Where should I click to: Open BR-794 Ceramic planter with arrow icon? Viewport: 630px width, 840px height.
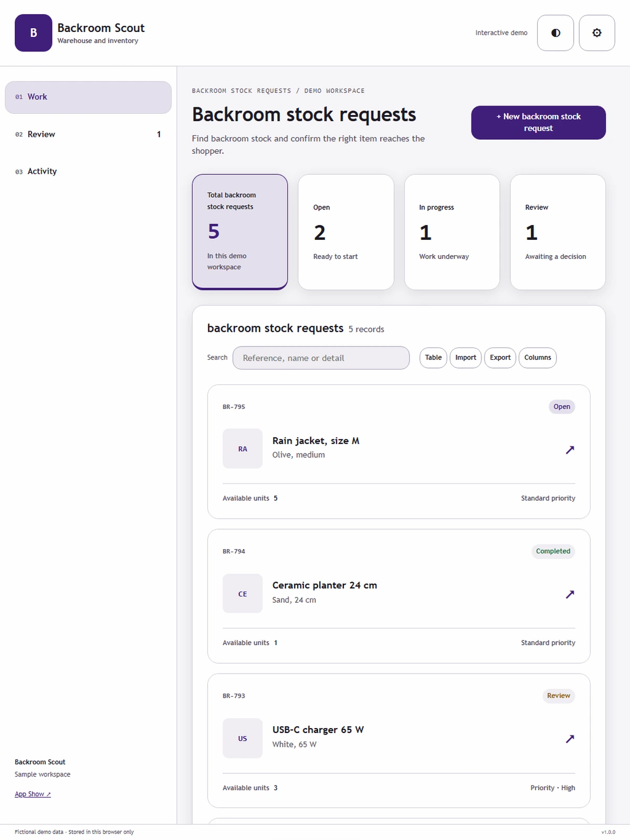tap(570, 594)
